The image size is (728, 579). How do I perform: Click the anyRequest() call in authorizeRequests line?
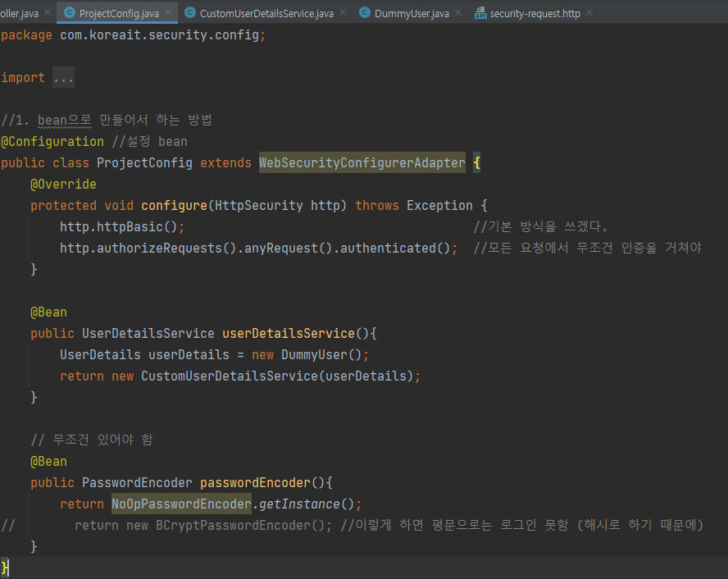click(x=288, y=248)
